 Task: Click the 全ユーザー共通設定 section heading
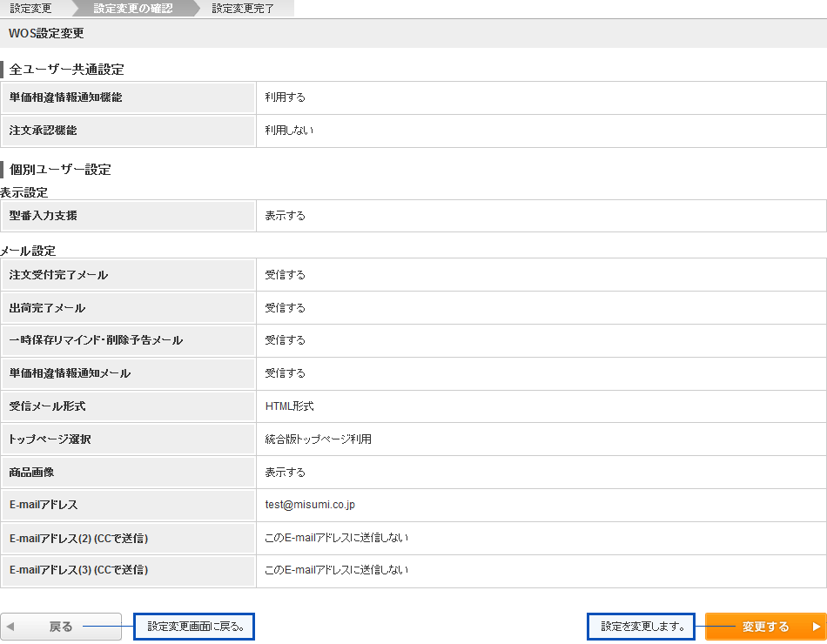click(x=67, y=70)
